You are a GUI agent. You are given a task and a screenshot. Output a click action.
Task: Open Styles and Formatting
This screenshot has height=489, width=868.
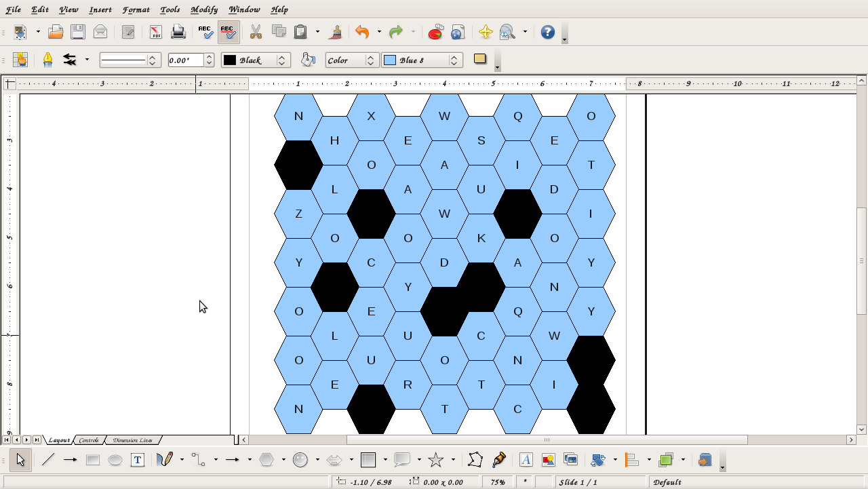(20, 60)
